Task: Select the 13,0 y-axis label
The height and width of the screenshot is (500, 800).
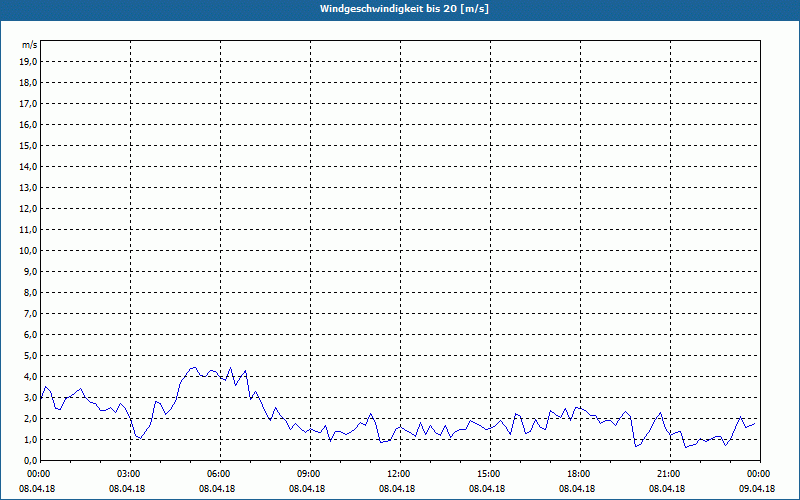Action: (28, 187)
